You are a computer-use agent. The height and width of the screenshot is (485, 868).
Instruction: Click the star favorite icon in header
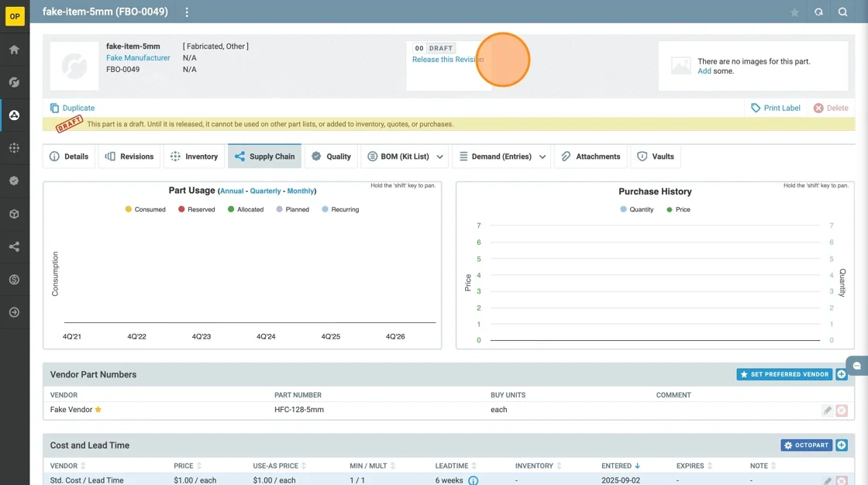click(794, 12)
